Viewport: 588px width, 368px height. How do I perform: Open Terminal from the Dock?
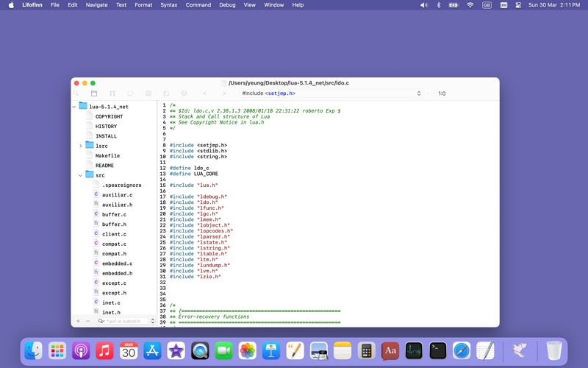(437, 351)
